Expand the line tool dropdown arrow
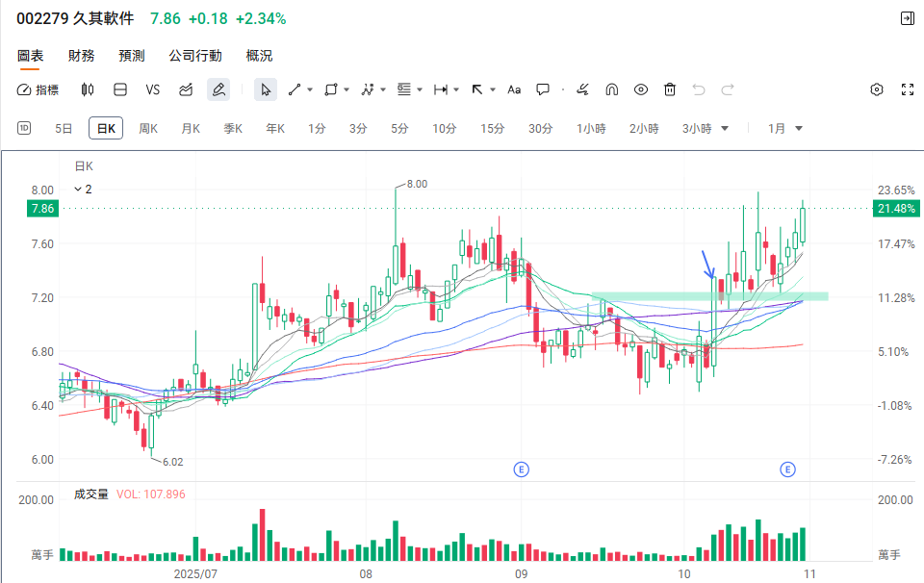 [x=310, y=90]
